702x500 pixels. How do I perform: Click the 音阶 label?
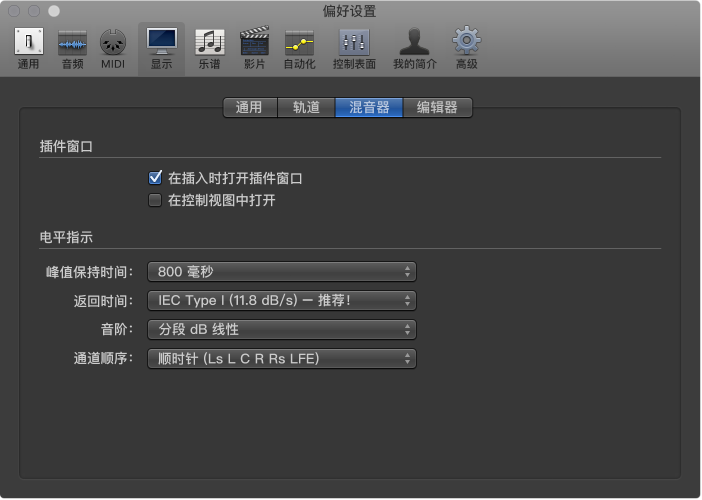click(117, 330)
